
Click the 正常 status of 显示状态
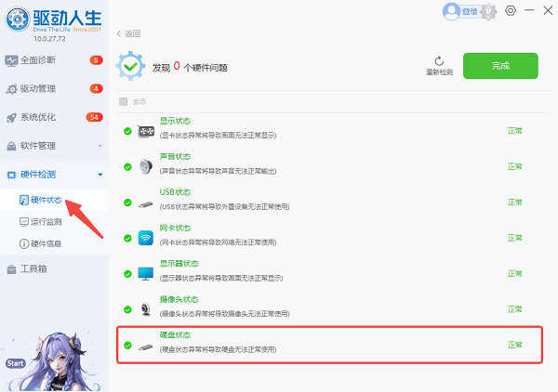(x=514, y=131)
